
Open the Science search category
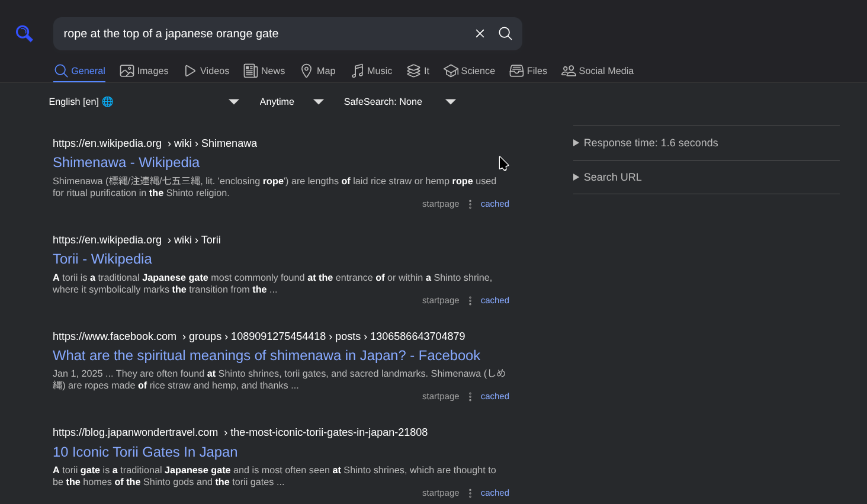point(469,71)
